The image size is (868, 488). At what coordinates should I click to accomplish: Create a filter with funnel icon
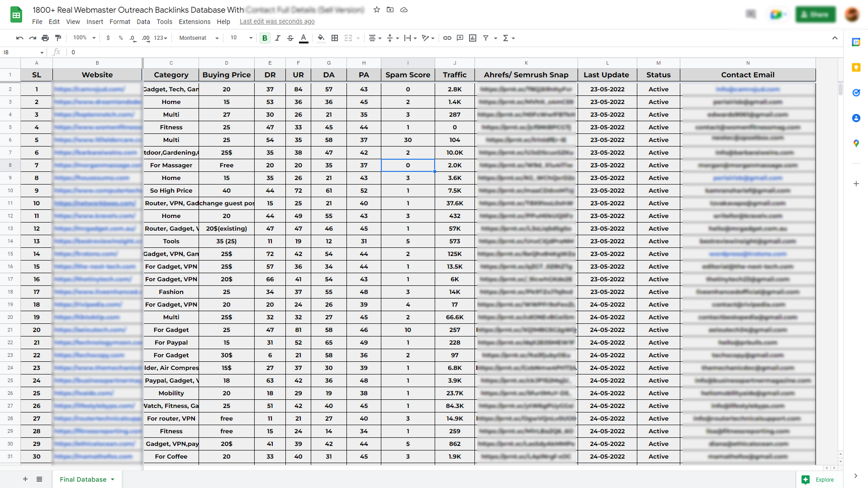[486, 38]
